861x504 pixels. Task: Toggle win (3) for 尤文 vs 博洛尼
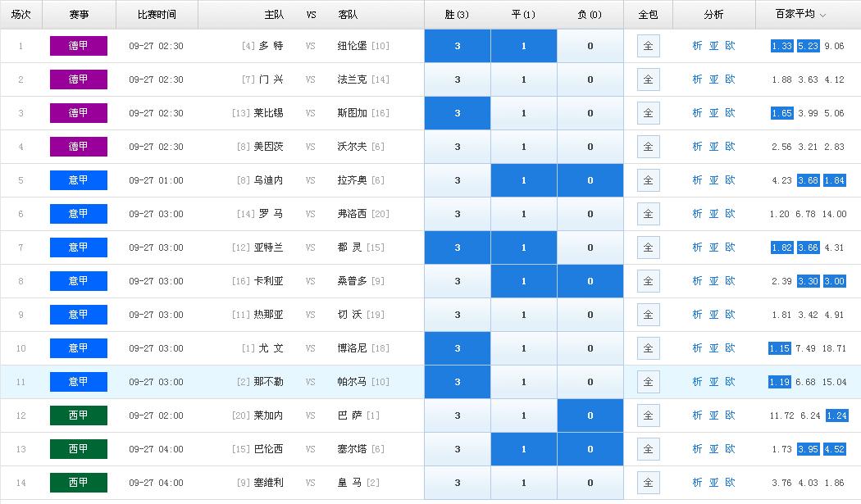(458, 348)
